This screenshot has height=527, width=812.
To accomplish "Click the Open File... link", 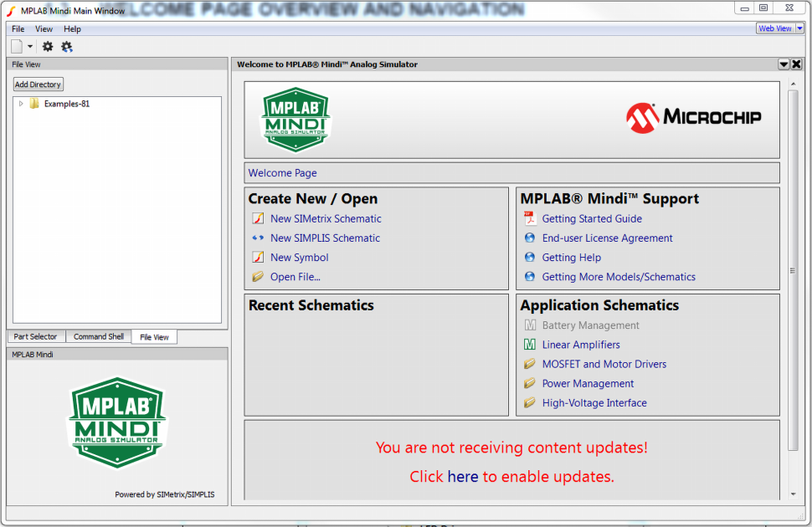I will coord(296,277).
